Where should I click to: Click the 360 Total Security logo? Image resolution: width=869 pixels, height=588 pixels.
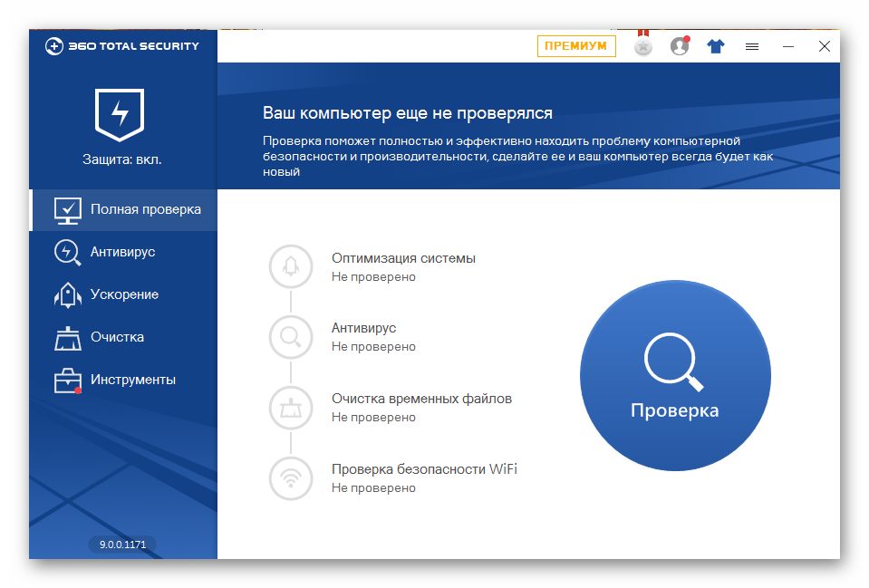122,46
